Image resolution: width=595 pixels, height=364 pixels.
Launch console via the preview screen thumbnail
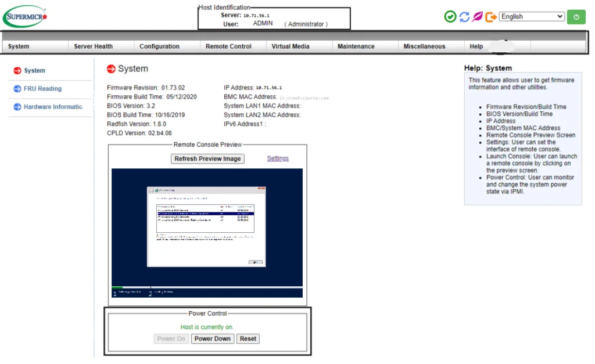pyautogui.click(x=207, y=233)
